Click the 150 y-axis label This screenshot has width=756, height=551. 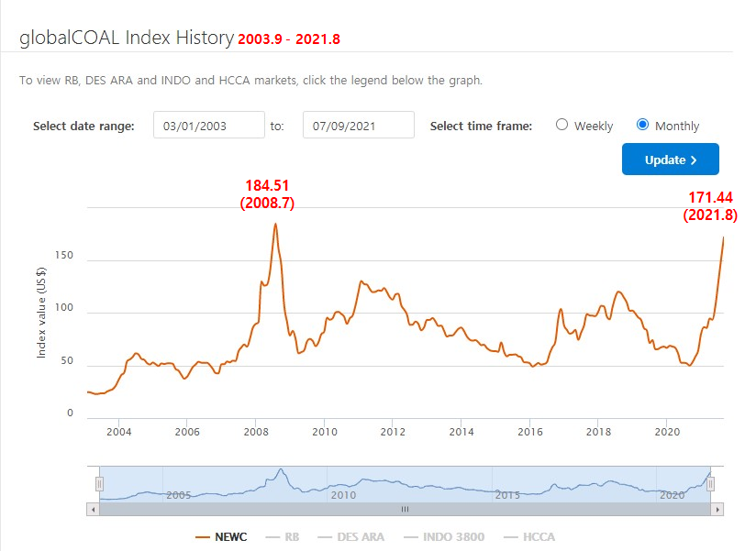64,255
